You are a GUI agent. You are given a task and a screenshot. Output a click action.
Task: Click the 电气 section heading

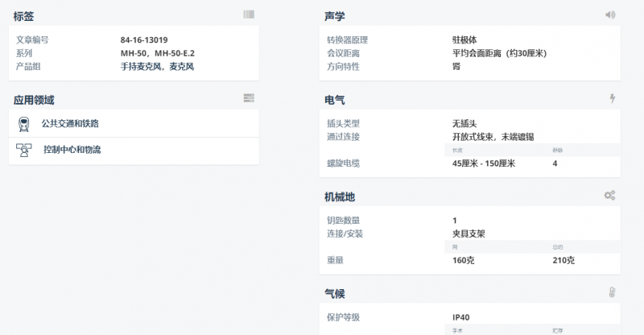[x=334, y=100]
